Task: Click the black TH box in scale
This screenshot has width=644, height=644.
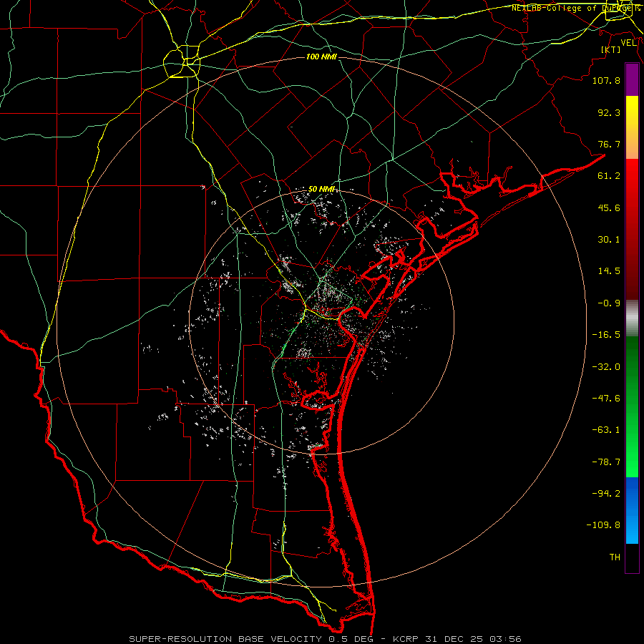Action: (632, 557)
